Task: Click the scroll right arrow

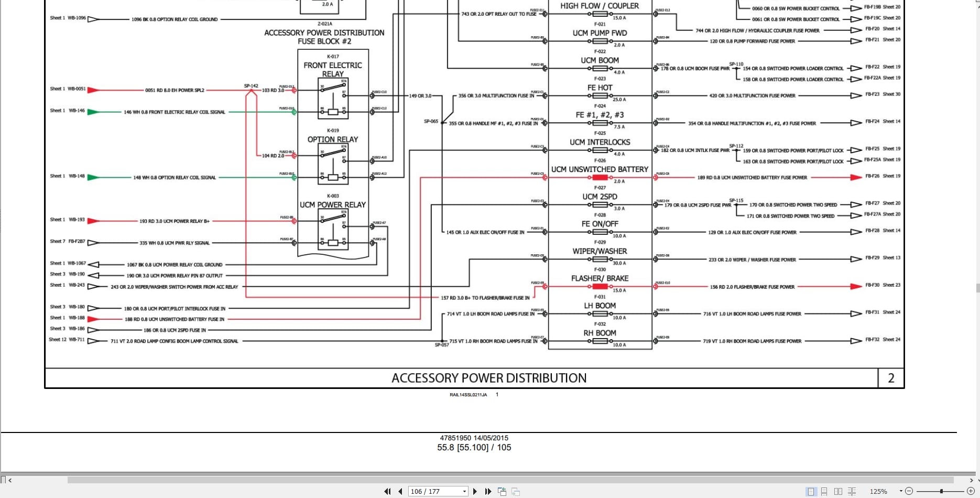Action: (x=971, y=480)
